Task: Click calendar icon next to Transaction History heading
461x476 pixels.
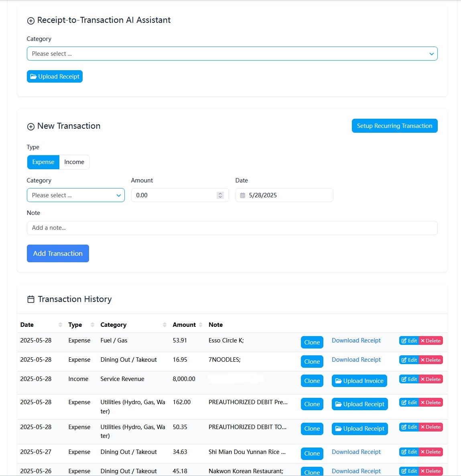Action: [x=30, y=299]
